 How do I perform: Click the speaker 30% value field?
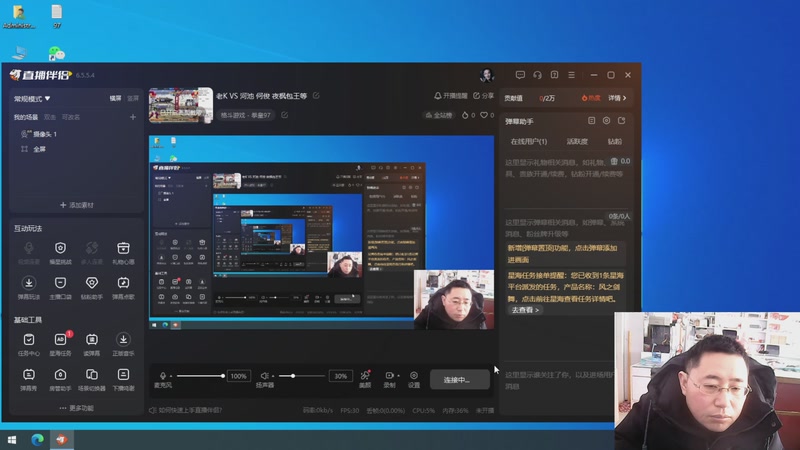(x=340, y=376)
